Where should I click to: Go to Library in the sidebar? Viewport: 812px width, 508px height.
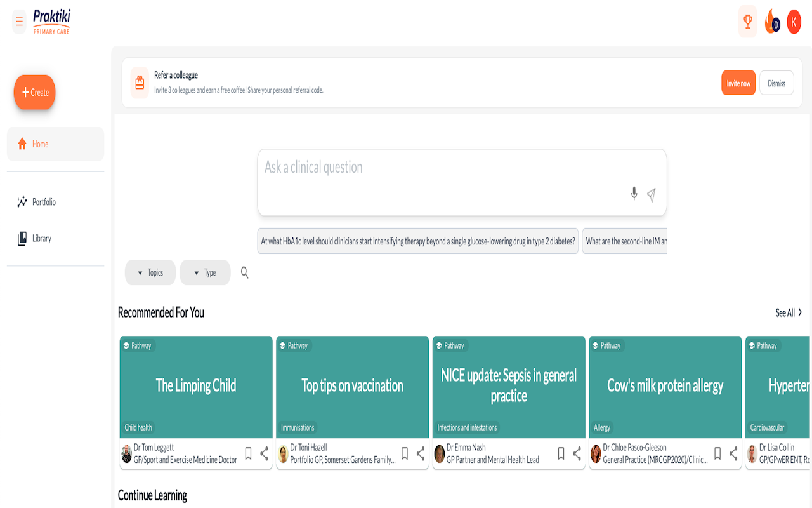click(42, 239)
